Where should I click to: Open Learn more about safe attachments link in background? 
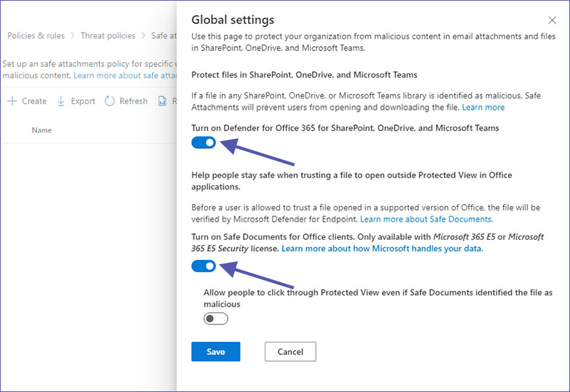pyautogui.click(x=125, y=75)
